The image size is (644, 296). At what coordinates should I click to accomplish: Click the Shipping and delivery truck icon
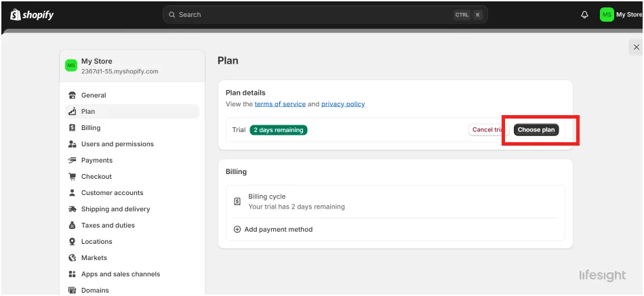pyautogui.click(x=73, y=209)
